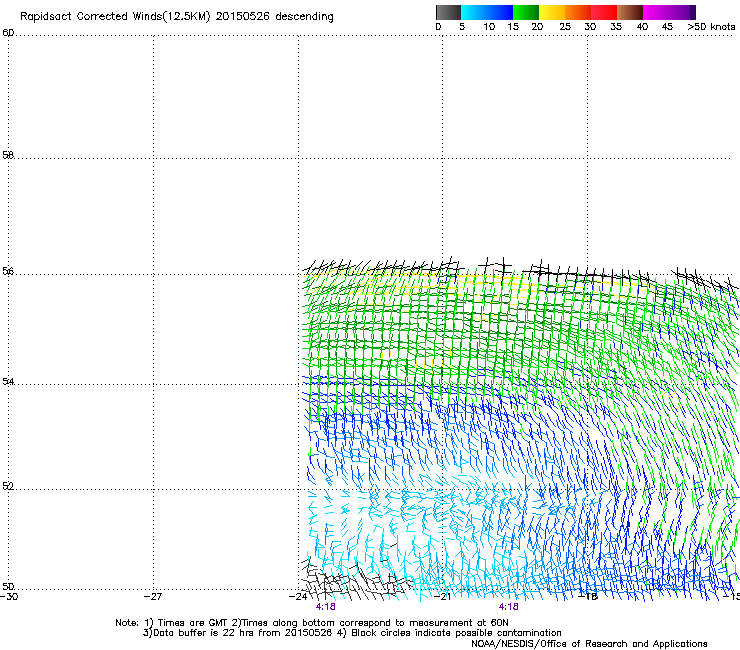Click the longitude label -24
740x650 pixels.
point(298,597)
